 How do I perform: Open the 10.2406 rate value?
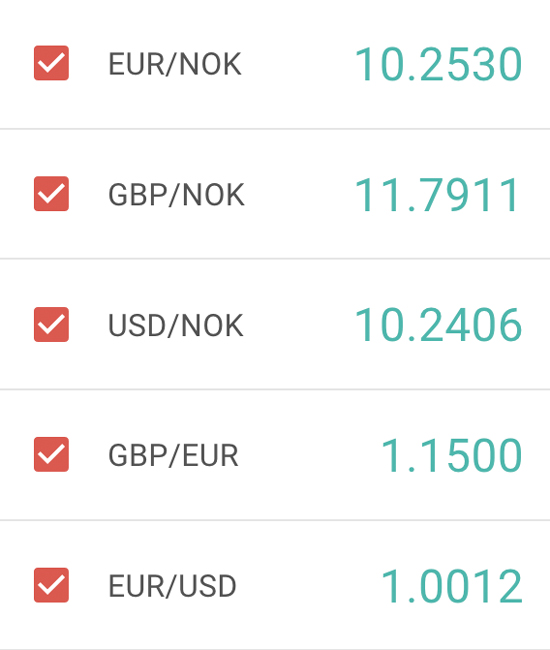pyautogui.click(x=438, y=325)
